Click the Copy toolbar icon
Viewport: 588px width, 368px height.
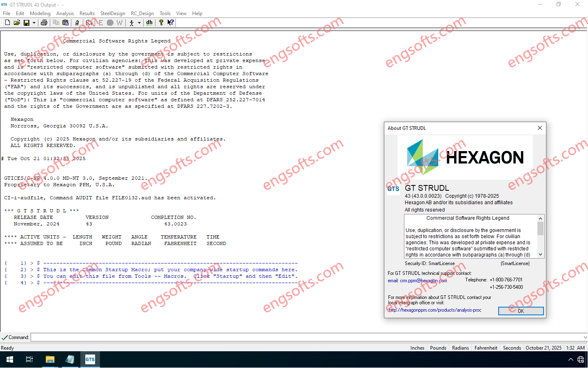click(x=56, y=22)
